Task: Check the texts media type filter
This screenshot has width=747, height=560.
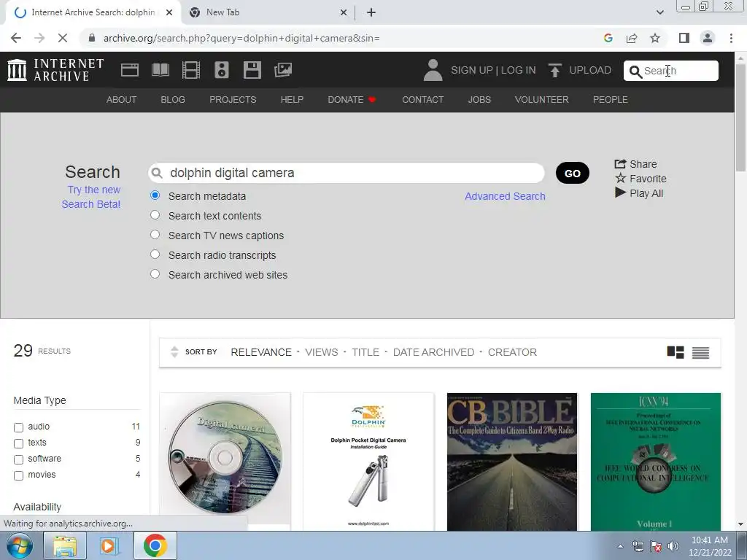Action: point(18,443)
